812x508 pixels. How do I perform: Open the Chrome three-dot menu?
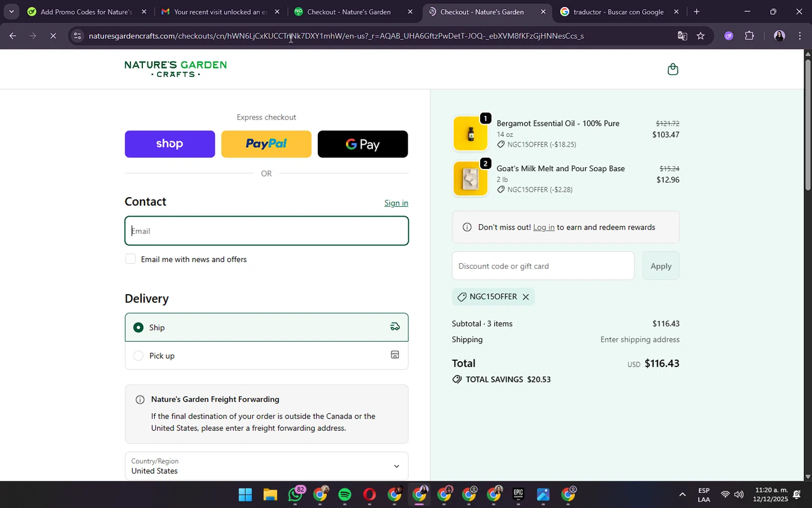(800, 36)
